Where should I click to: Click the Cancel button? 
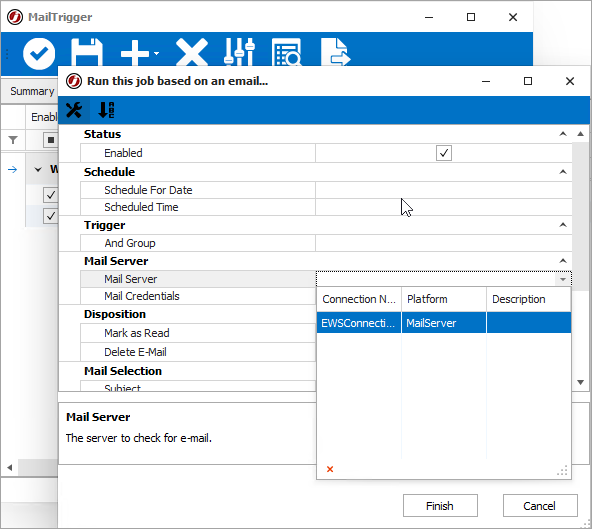click(x=540, y=506)
